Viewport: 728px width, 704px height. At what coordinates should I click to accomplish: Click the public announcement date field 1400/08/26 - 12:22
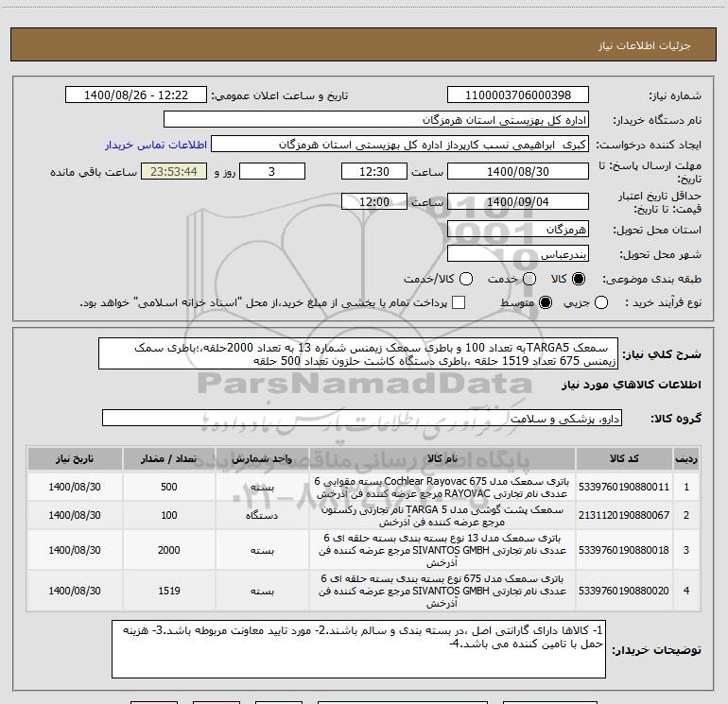tap(135, 94)
